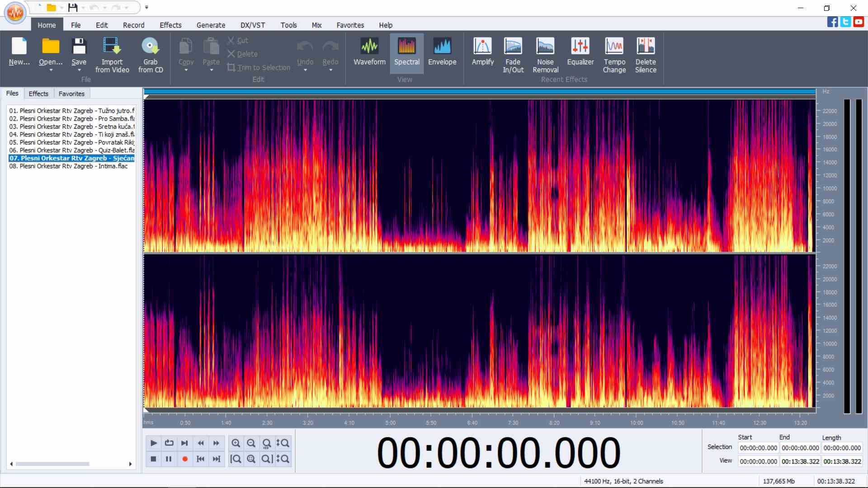Switch side panel to Favorites tab
The image size is (868, 488).
pyautogui.click(x=71, y=94)
